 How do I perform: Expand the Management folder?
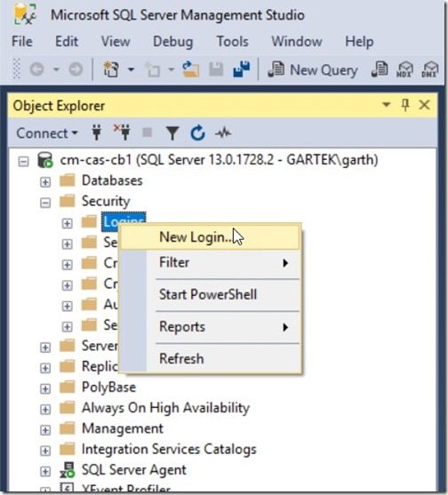pyautogui.click(x=45, y=430)
